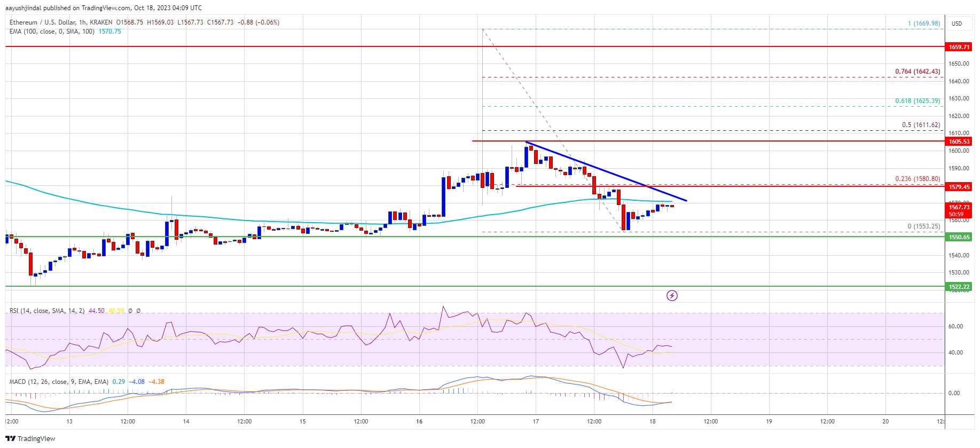
Task: Select the MACD indicator legend label
Action: (x=59, y=382)
